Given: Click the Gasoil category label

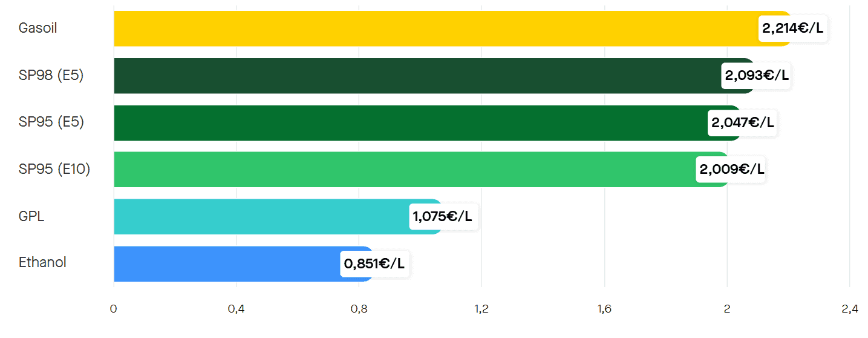Looking at the screenshot, I should click(x=38, y=28).
